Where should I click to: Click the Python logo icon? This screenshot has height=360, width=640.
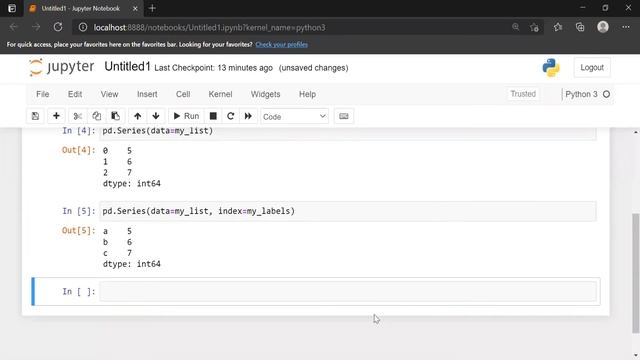(551, 68)
